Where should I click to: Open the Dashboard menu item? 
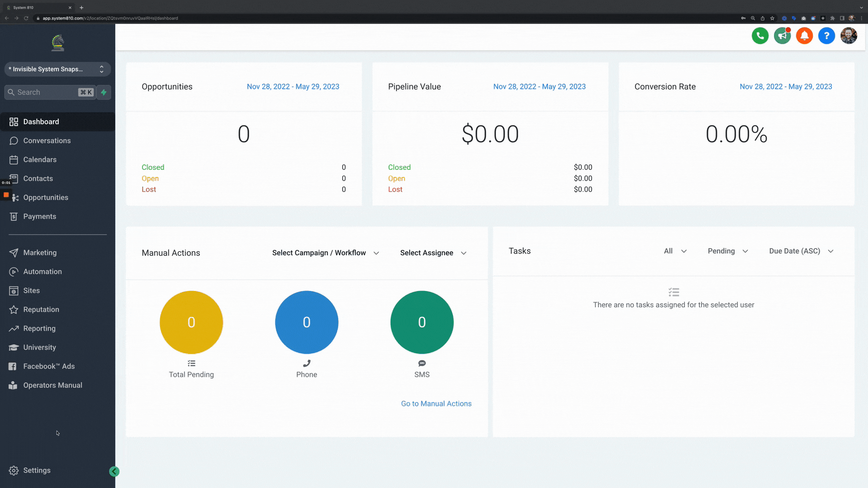[x=41, y=122]
